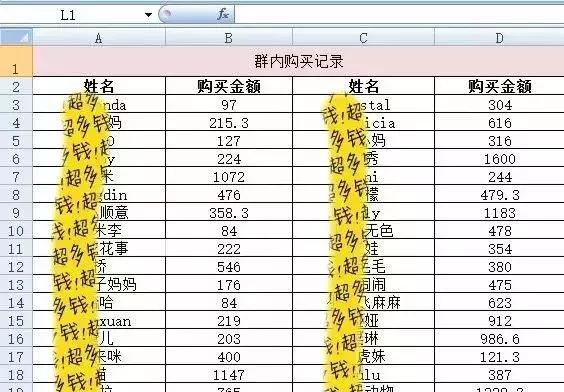Click the name cell ending in 花事

[x=99, y=248]
